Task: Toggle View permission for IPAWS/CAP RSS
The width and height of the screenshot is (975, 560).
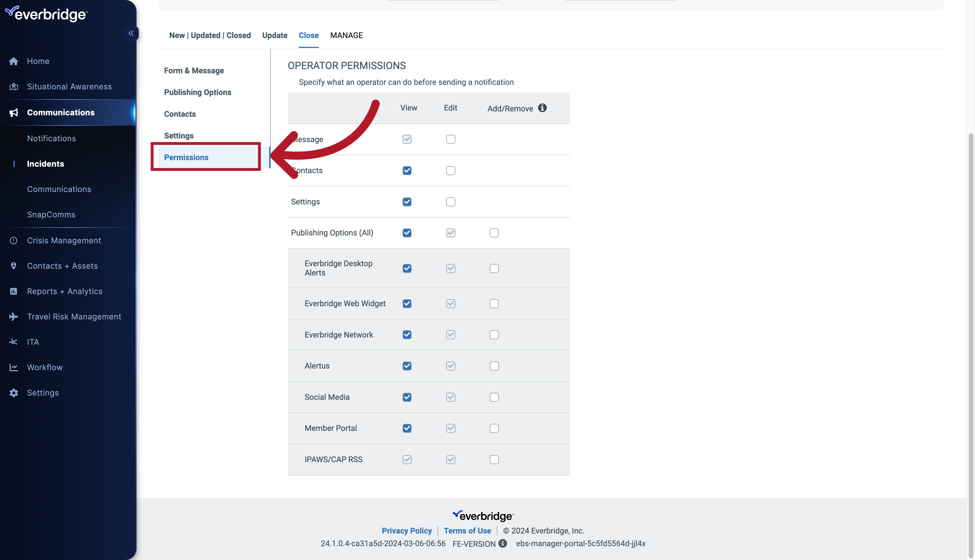Action: pos(407,460)
